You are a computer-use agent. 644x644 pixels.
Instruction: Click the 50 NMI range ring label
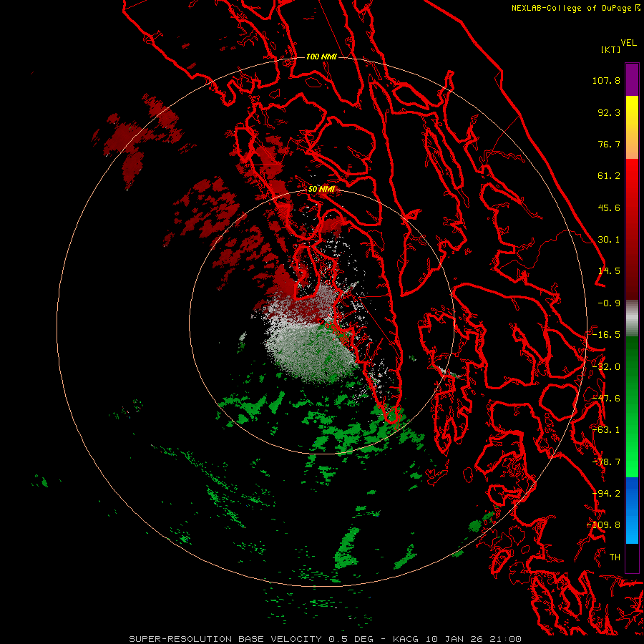pos(321,190)
